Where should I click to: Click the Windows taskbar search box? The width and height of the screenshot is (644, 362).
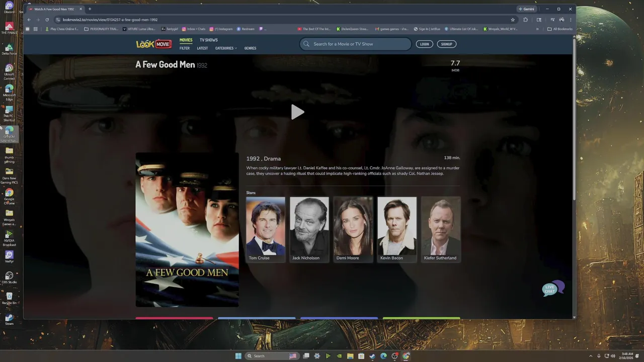click(x=272, y=356)
